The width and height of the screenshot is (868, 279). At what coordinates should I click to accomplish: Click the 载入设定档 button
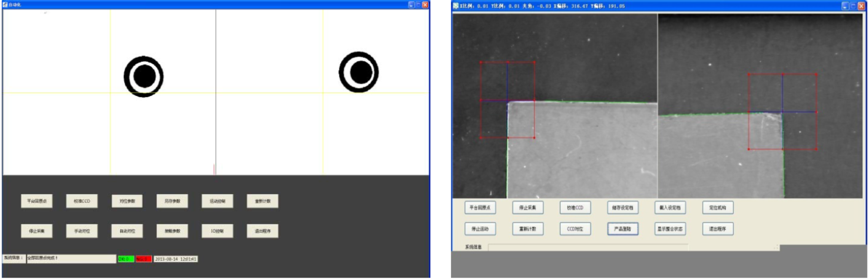(670, 208)
